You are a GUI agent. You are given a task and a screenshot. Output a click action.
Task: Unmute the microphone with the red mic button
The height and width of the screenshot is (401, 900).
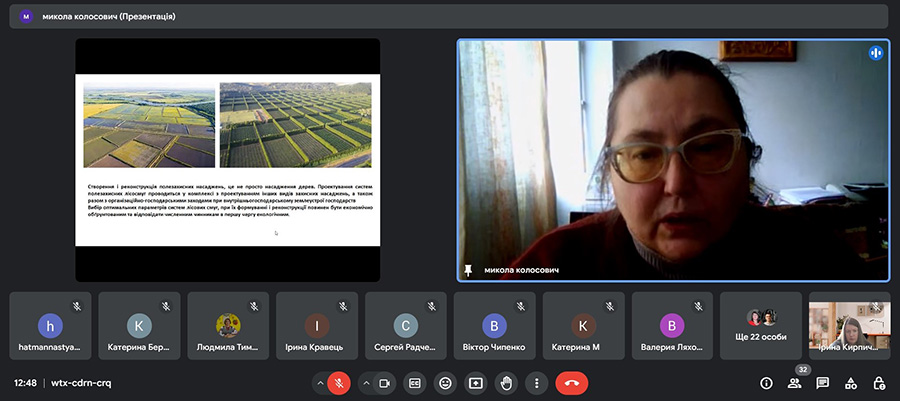[x=339, y=382]
